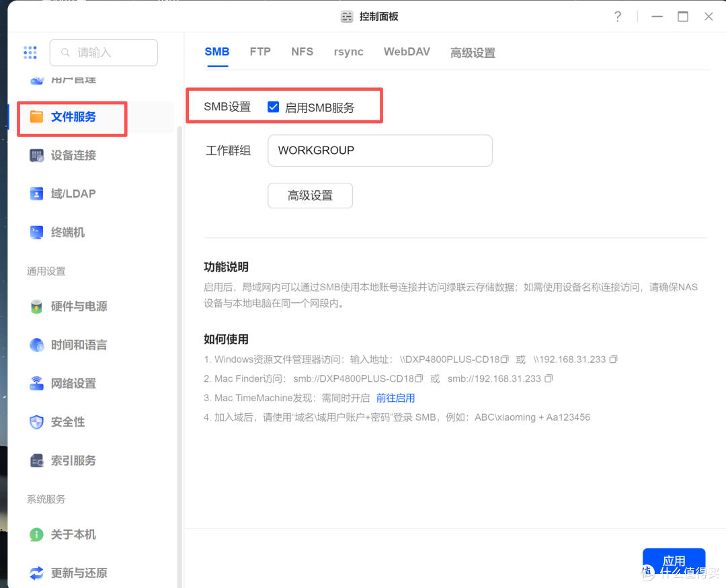Click the 更新与还原 arrows icon
Image resolution: width=726 pixels, height=588 pixels.
tap(36, 573)
